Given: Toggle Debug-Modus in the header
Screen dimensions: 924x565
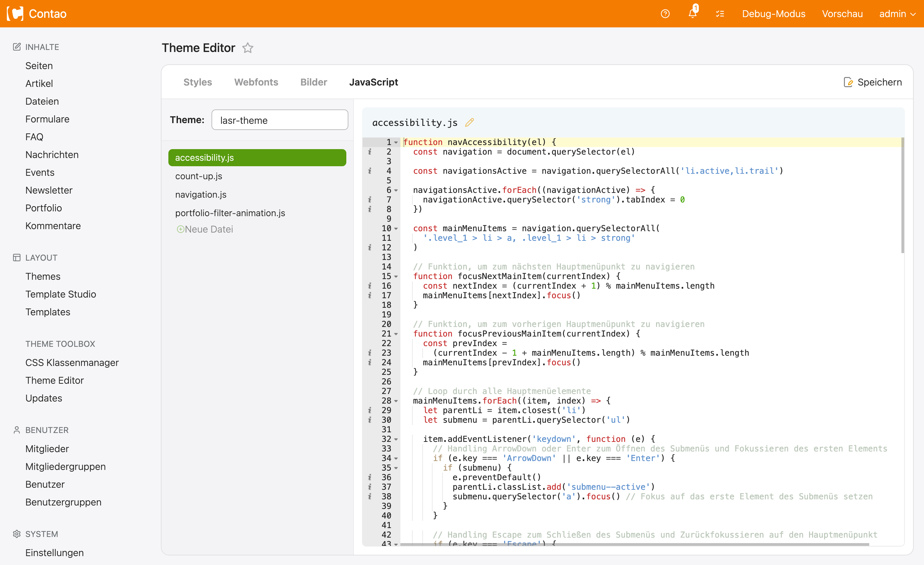Looking at the screenshot, I should coord(774,14).
